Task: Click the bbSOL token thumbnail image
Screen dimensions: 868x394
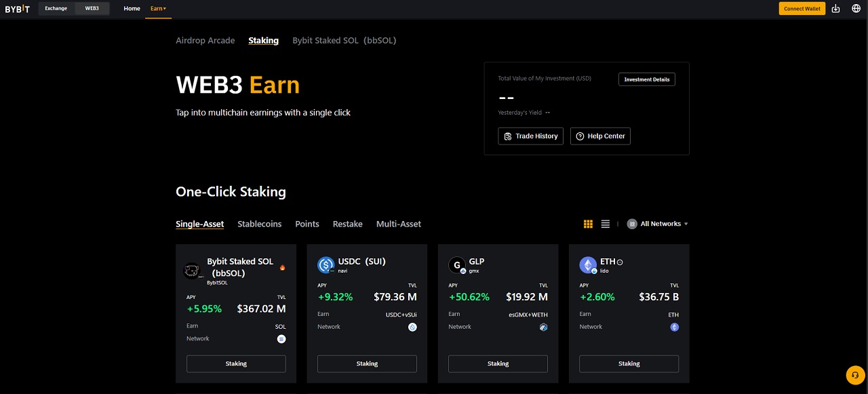Action: coord(192,271)
